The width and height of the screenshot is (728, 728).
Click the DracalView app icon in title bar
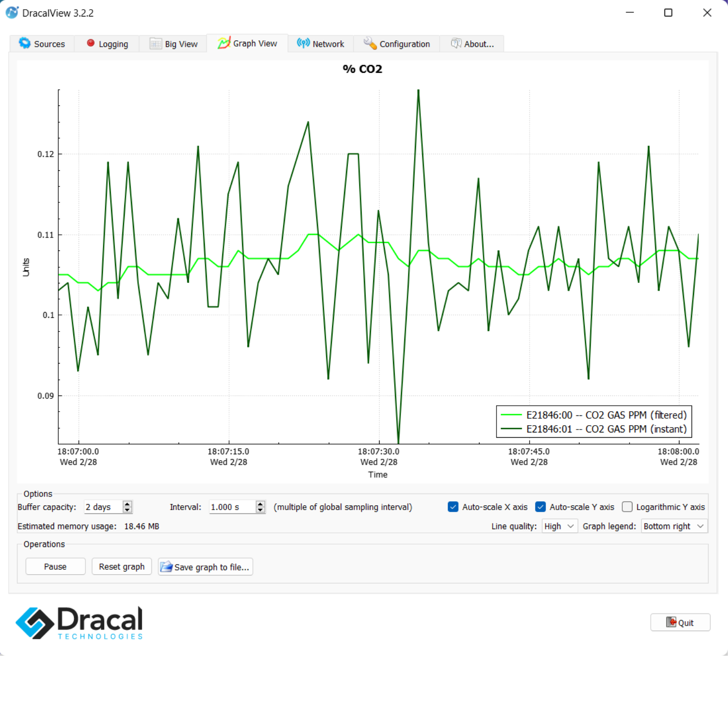[x=12, y=13]
